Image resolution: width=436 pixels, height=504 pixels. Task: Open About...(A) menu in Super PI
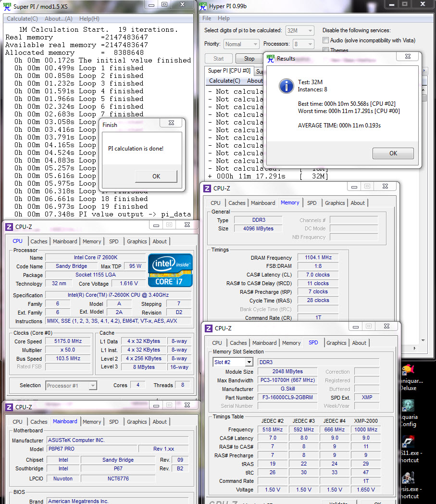click(x=59, y=19)
